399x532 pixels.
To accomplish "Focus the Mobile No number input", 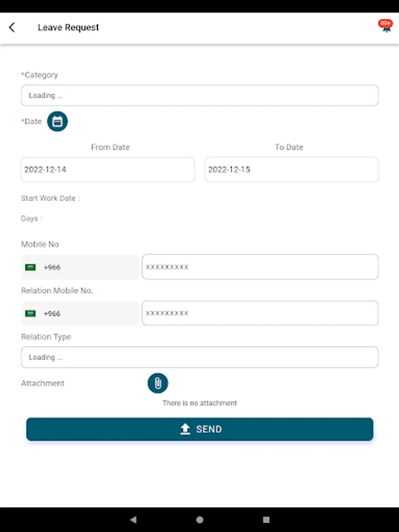I will [260, 267].
